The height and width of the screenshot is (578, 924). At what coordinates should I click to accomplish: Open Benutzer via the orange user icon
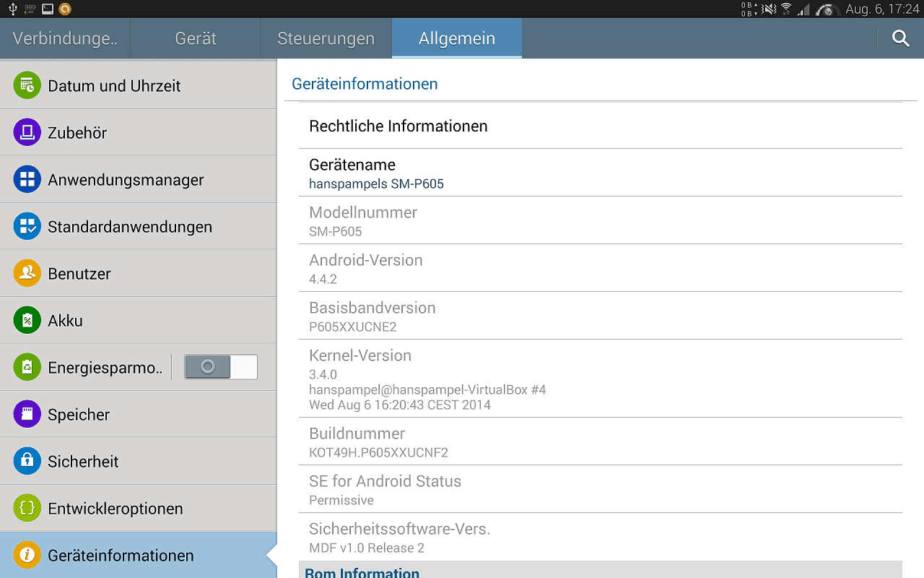point(27,273)
